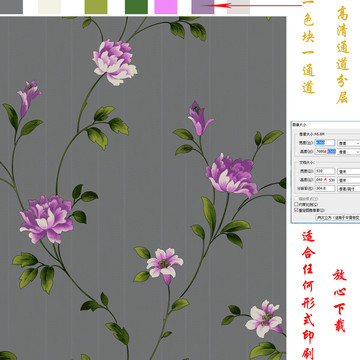Open the document width unit dropdown (毫米)
This screenshot has height=360, width=360.
pyautogui.click(x=349, y=171)
